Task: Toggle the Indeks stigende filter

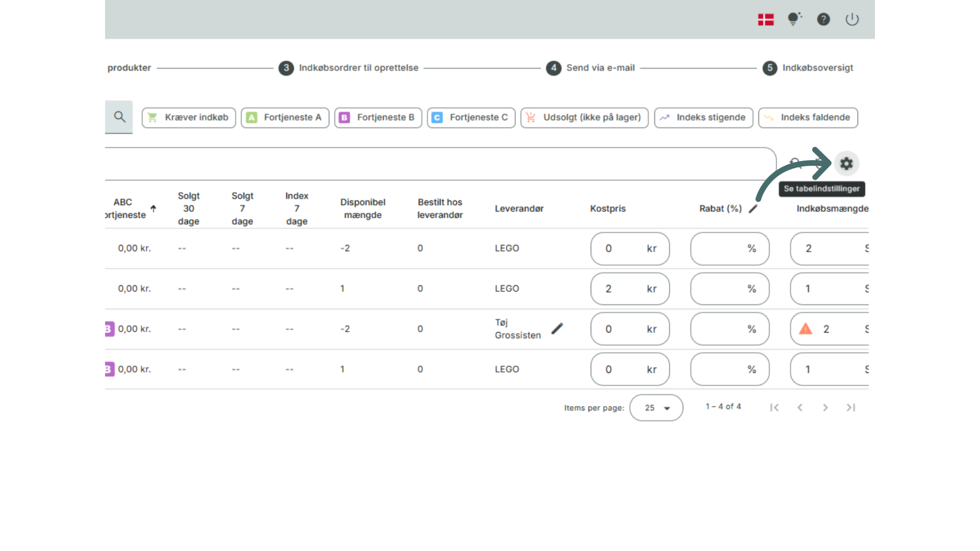Action: tap(703, 117)
